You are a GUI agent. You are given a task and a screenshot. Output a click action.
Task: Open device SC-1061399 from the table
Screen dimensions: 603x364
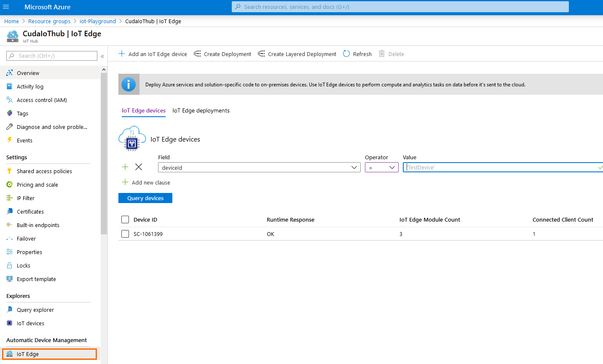coord(148,234)
